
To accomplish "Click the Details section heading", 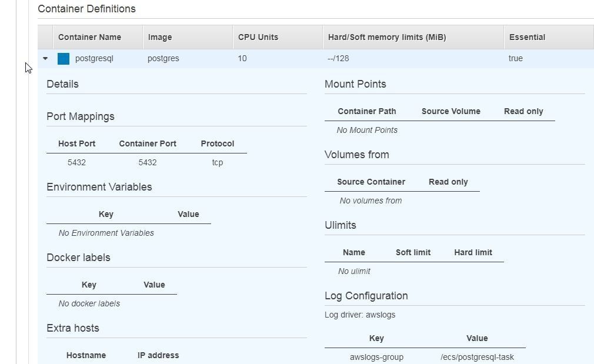I will [x=62, y=84].
